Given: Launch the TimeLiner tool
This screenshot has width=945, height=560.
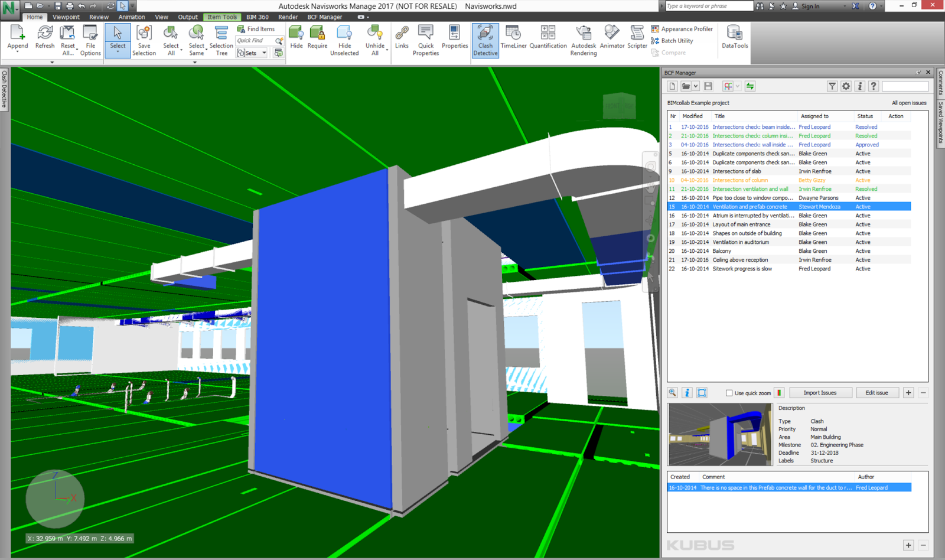Looking at the screenshot, I should click(513, 40).
